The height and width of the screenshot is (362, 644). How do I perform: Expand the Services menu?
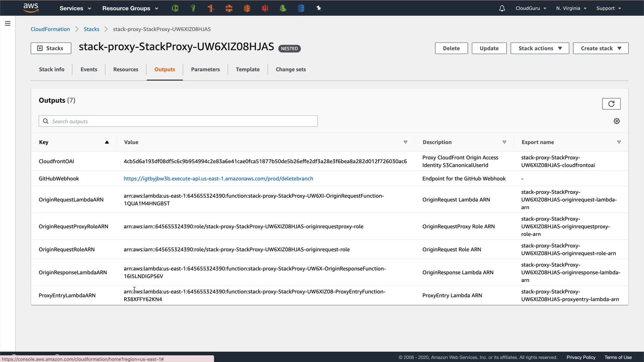[75, 8]
